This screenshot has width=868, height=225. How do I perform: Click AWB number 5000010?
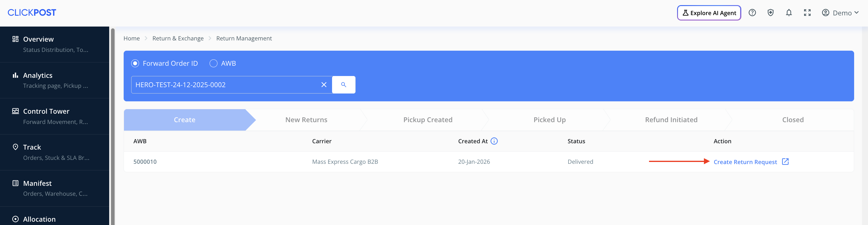[x=145, y=162]
